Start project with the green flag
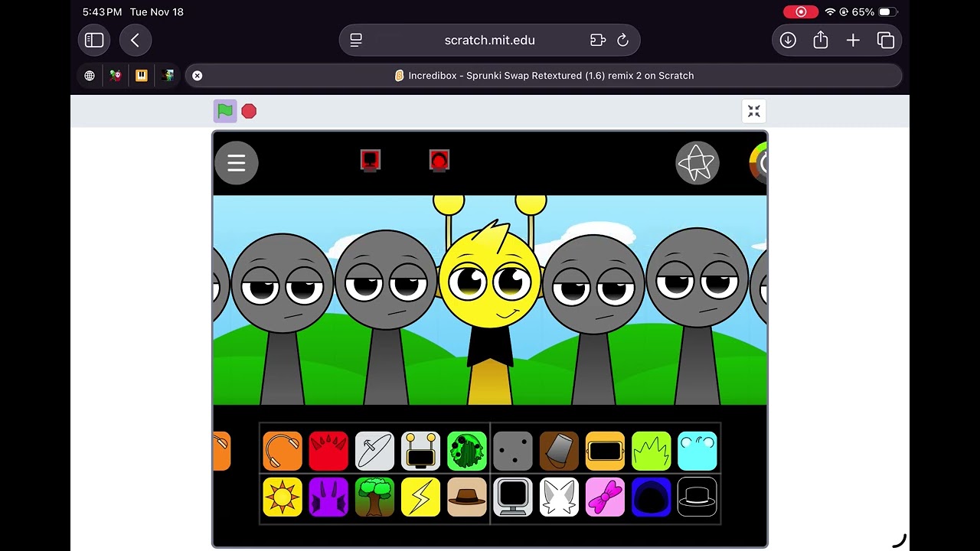Viewport: 980px width, 551px height. (225, 111)
